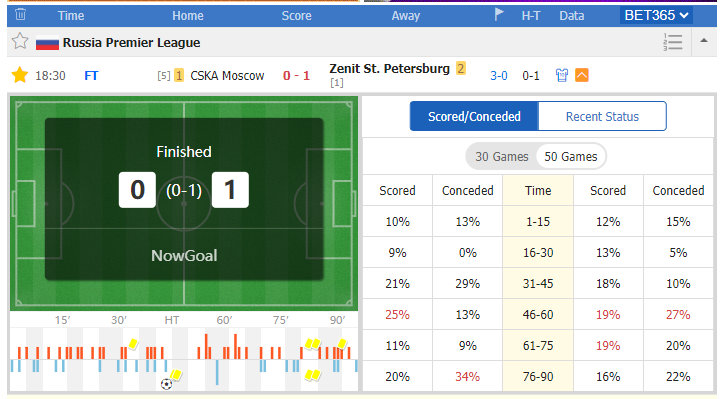Open the CSKA Moscow team link
The image size is (721, 399).
click(227, 75)
